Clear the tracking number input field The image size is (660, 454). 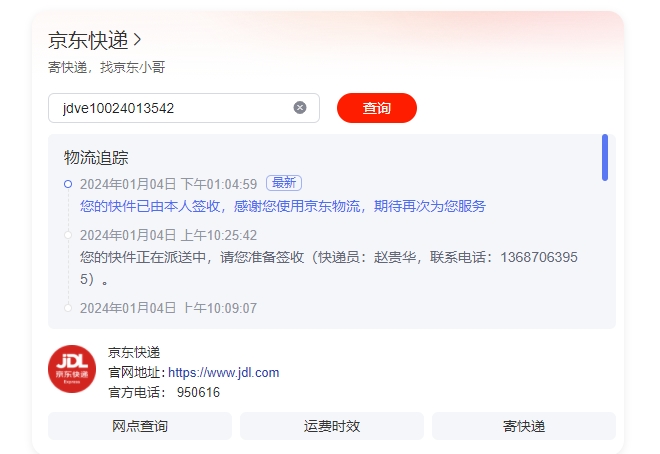tap(300, 108)
